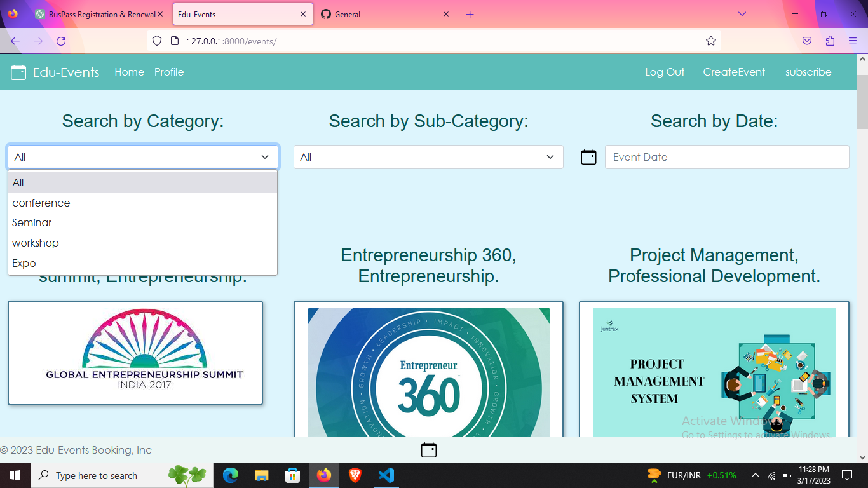Select workshop from the category list
The height and width of the screenshot is (488, 868).
pos(35,243)
